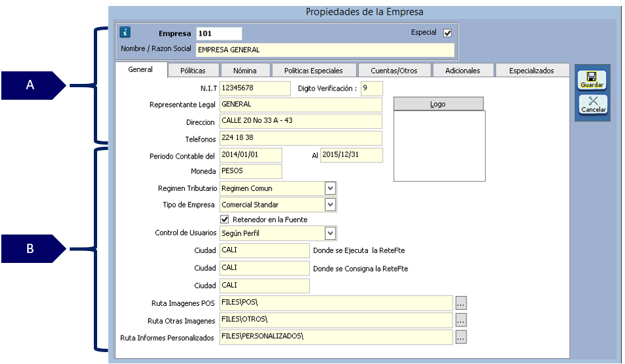The image size is (625, 364).
Task: Switch to the Adicionales tab
Action: click(x=463, y=71)
